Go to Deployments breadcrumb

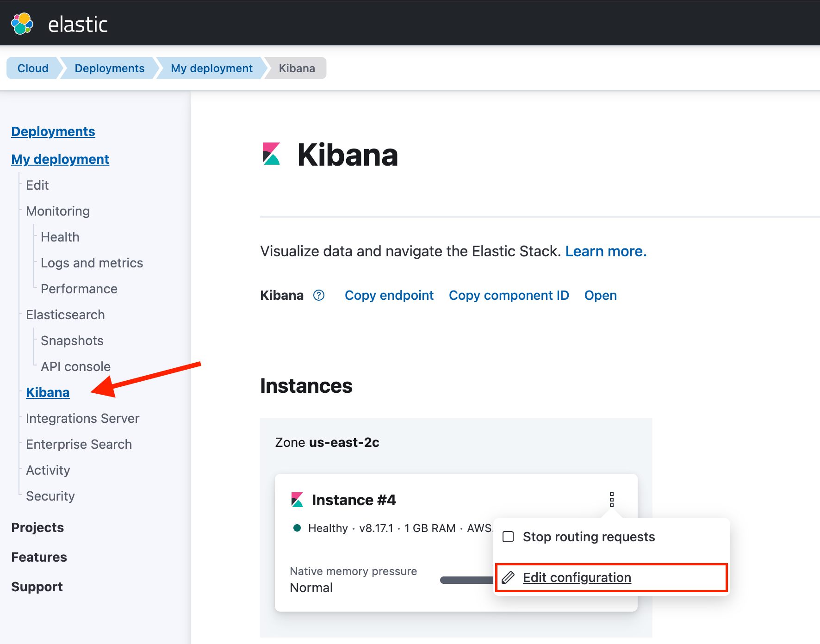110,68
